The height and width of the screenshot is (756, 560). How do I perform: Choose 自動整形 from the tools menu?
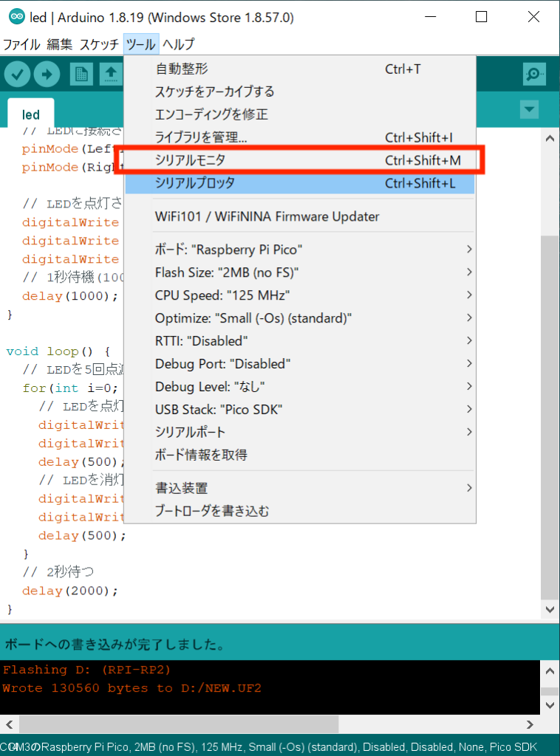[x=299, y=69]
